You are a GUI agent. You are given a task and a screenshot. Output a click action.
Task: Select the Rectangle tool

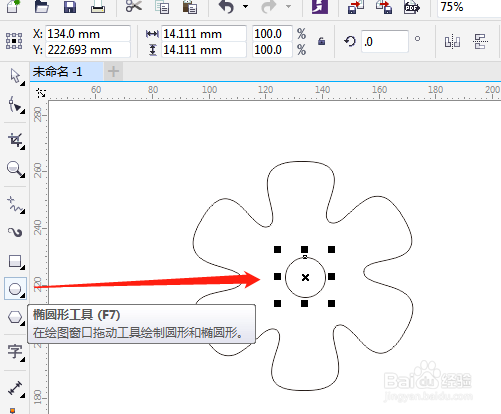pos(15,261)
